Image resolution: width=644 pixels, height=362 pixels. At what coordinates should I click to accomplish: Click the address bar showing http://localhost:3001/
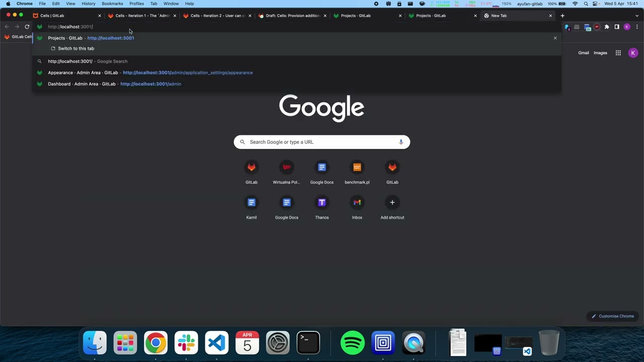(x=297, y=27)
